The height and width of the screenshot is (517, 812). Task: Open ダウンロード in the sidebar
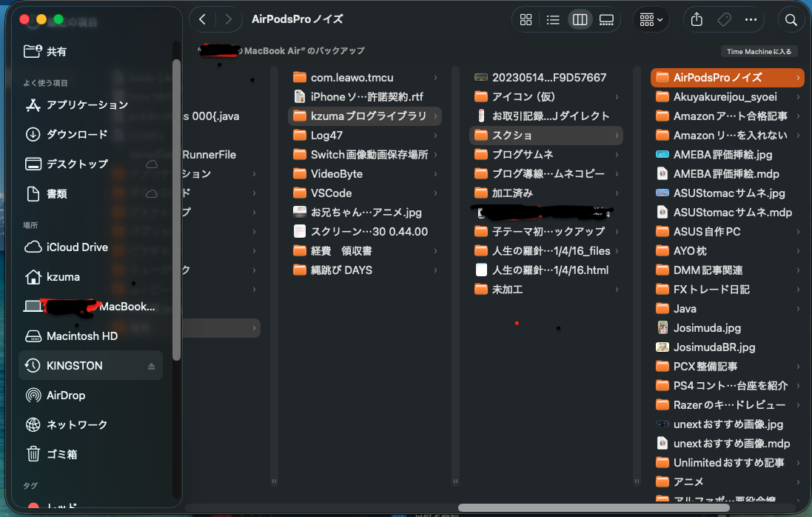tap(76, 135)
